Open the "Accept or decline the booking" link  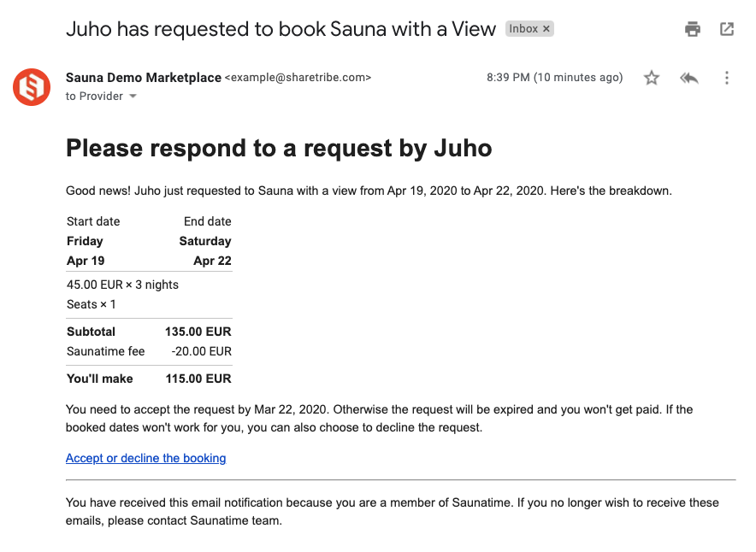(146, 458)
